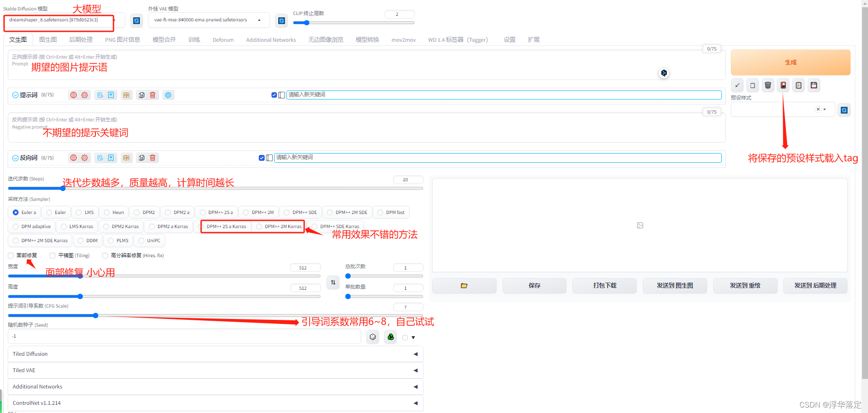Copy negative prompt using 反向词 copy icon
The width and height of the screenshot is (868, 413).
pyautogui.click(x=142, y=158)
